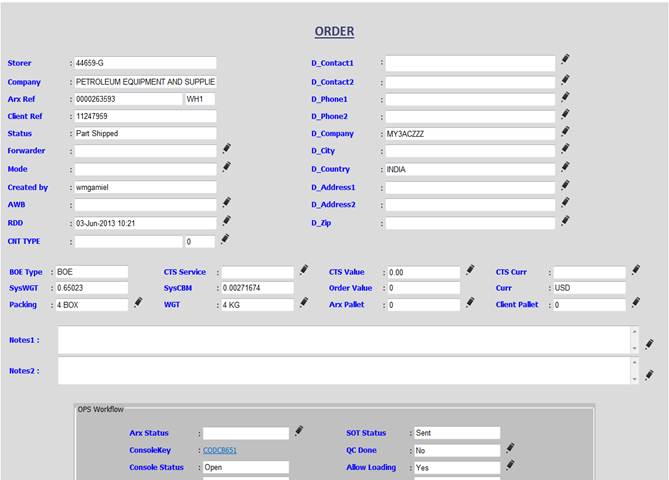Click the Storer field showing 44659-G
This screenshot has height=480, width=669.
[145, 63]
